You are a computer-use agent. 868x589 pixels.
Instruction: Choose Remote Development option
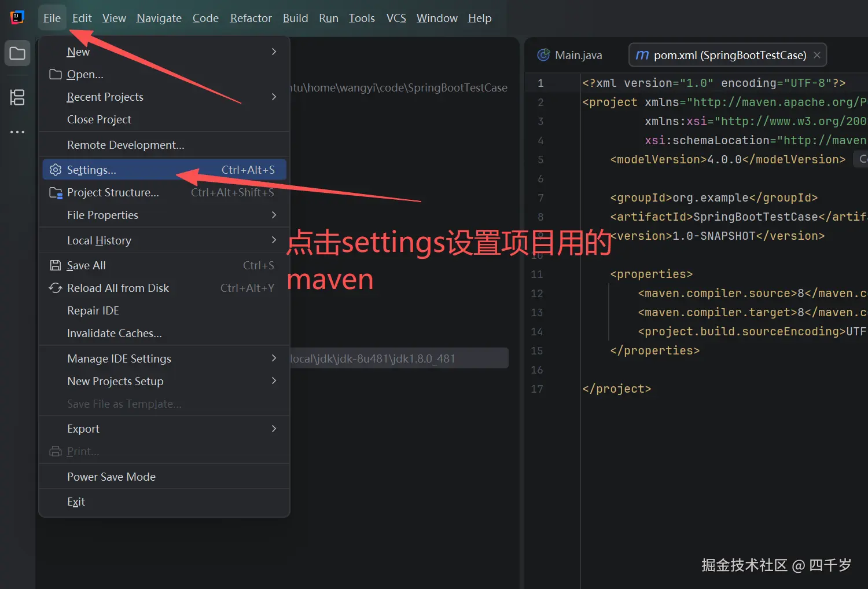(126, 145)
